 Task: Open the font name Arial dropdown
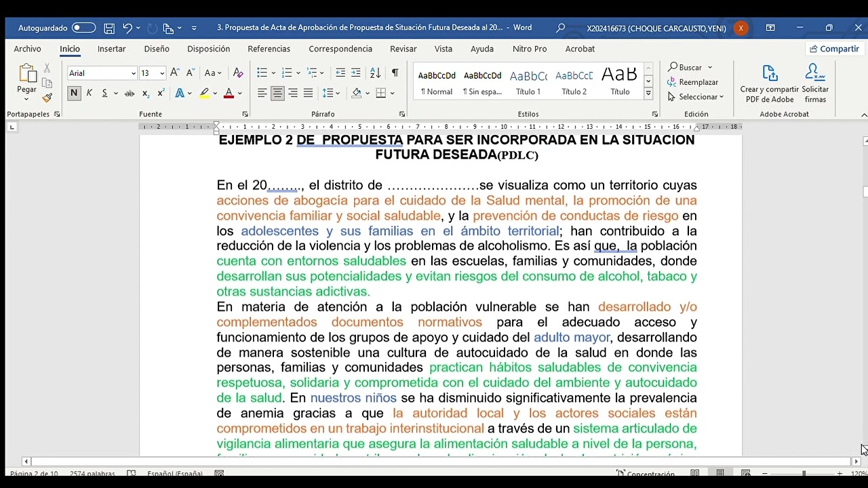tap(134, 73)
